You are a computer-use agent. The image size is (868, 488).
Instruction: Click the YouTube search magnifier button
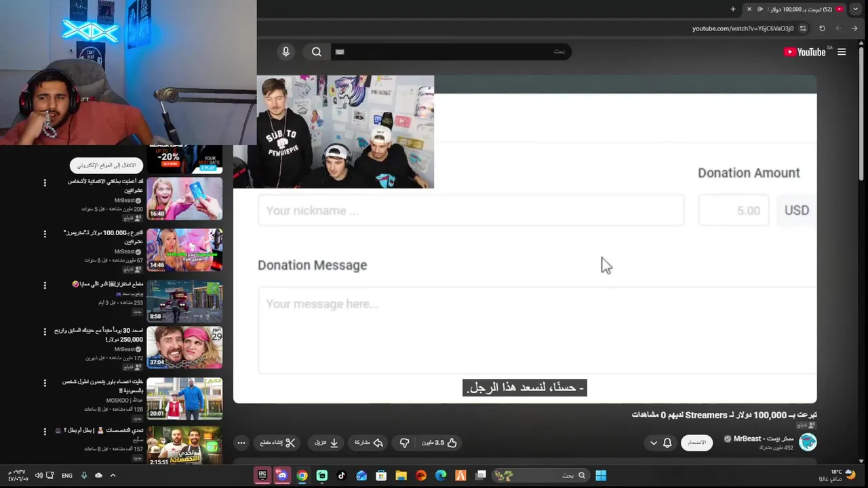(x=317, y=52)
